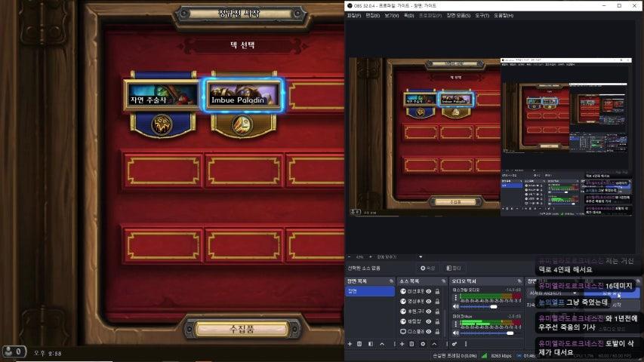Select the Imbue Paladin deck
Viewport: 644px width, 362px height.
[243, 94]
